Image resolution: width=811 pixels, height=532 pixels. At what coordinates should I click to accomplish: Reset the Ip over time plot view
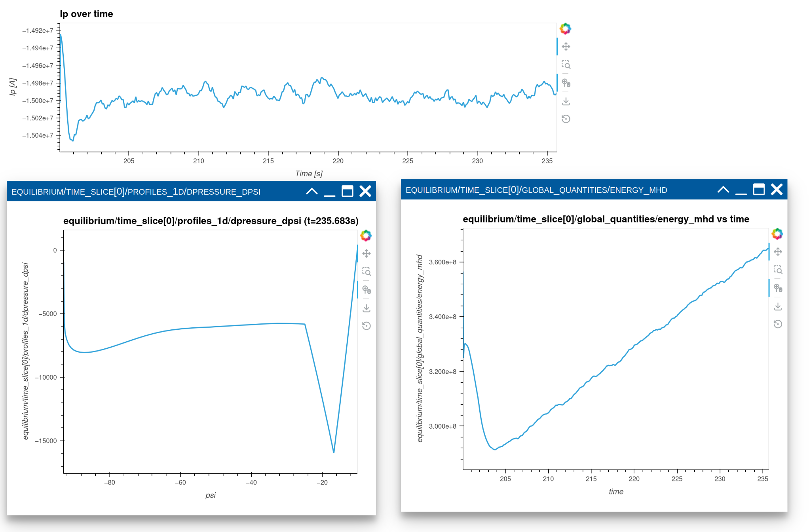coord(566,119)
